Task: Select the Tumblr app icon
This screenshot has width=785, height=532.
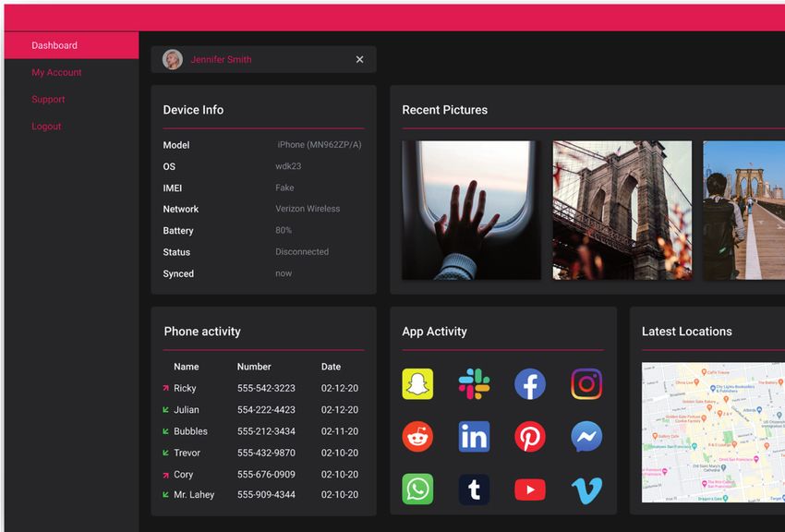Action: (474, 489)
